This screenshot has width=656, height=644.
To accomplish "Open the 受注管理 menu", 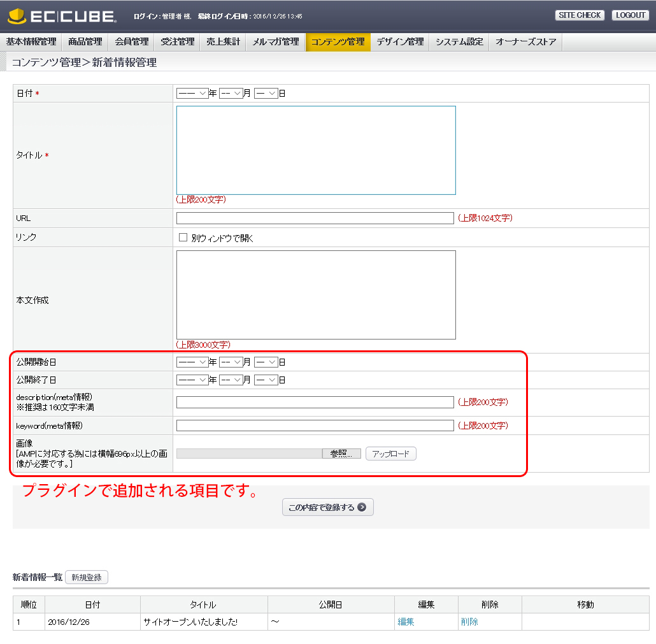I will pyautogui.click(x=178, y=42).
